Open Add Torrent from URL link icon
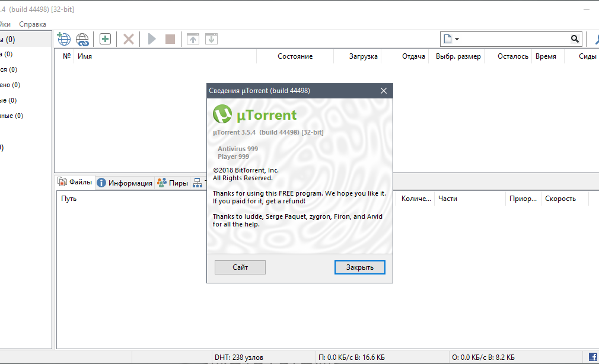Image resolution: width=599 pixels, height=364 pixels. (82, 39)
